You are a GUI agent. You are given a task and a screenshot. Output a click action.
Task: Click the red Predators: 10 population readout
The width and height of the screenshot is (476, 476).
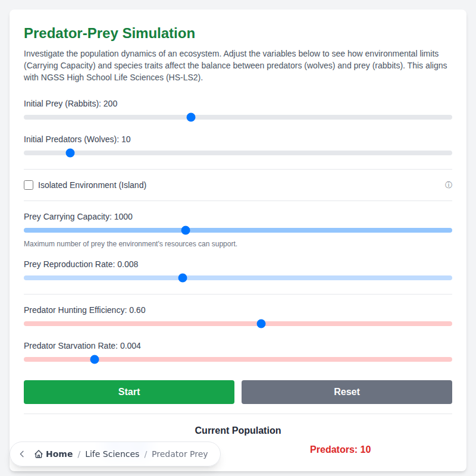point(340,449)
